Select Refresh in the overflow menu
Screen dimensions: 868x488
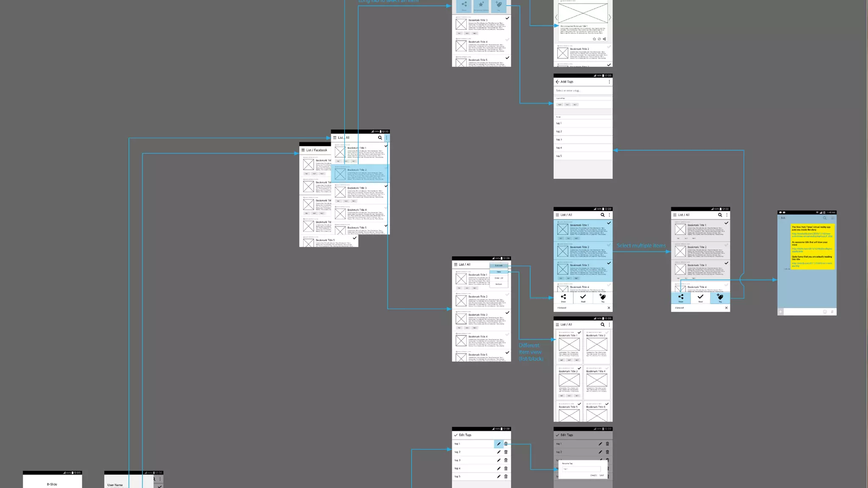tap(499, 284)
